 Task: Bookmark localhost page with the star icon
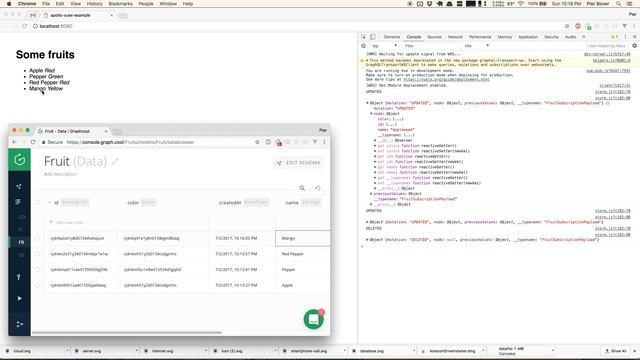pyautogui.click(x=567, y=26)
